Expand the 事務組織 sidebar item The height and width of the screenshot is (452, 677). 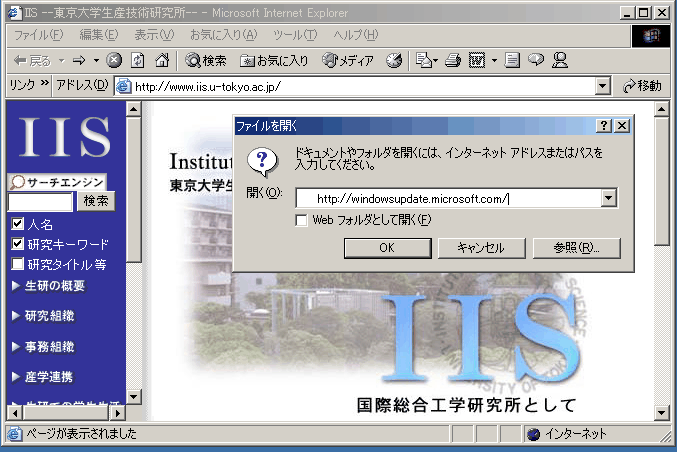(x=43, y=346)
